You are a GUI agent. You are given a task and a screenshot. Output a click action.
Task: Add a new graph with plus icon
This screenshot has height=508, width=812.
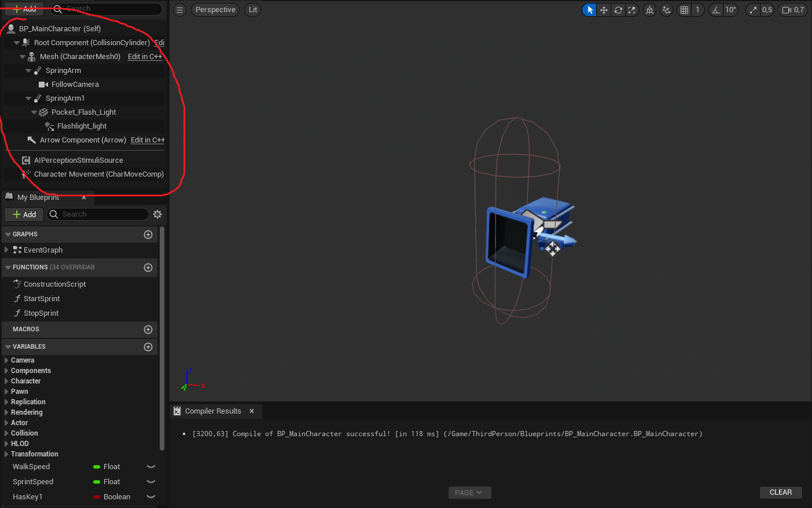coord(148,235)
